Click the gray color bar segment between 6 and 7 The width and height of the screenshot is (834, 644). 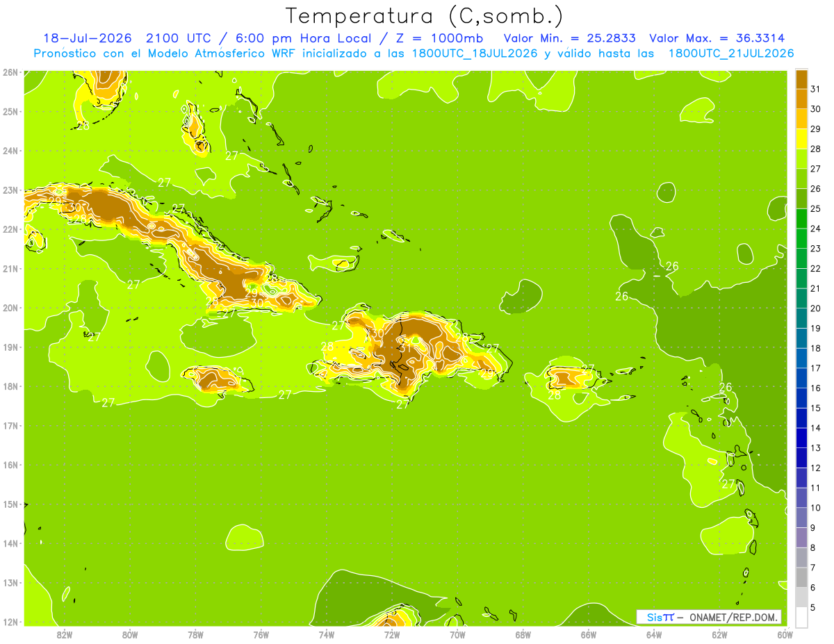click(x=801, y=577)
